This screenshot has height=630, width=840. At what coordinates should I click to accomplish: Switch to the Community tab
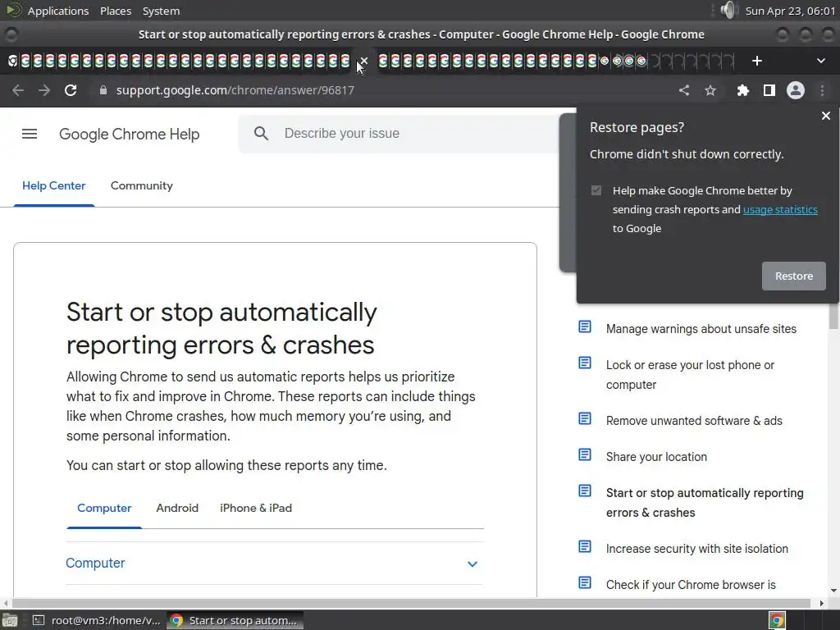[x=141, y=186]
